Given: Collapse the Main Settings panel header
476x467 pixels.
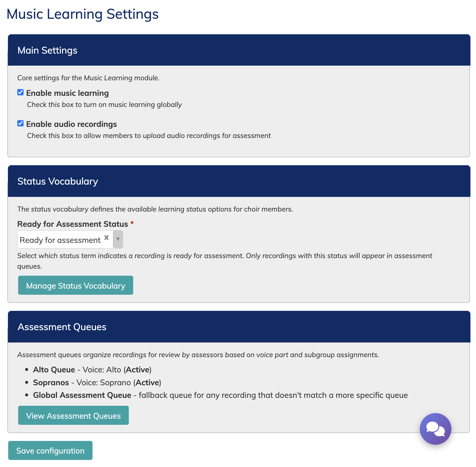Looking at the screenshot, I should point(47,50).
